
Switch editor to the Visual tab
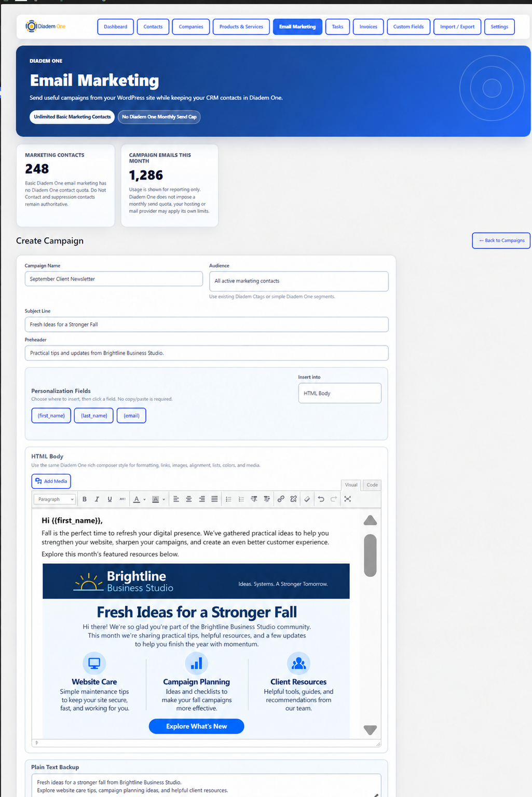point(351,485)
